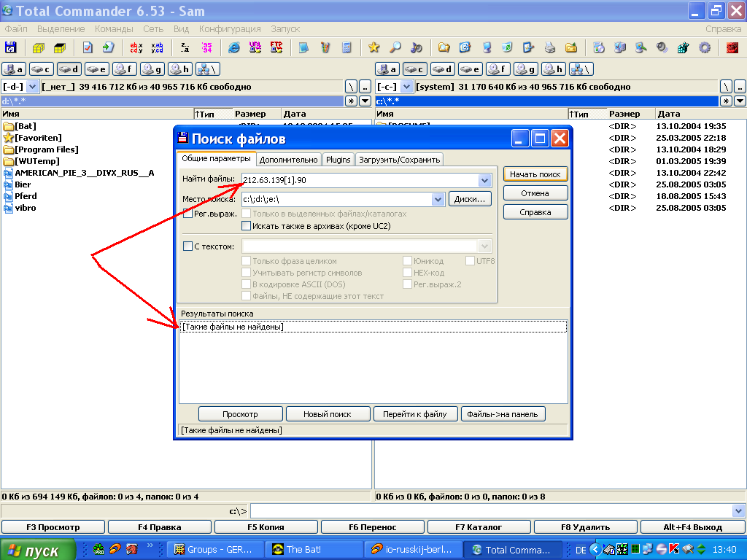747x560 pixels.
Task: Select drive d in the right panel drive bar
Action: tap(443, 69)
